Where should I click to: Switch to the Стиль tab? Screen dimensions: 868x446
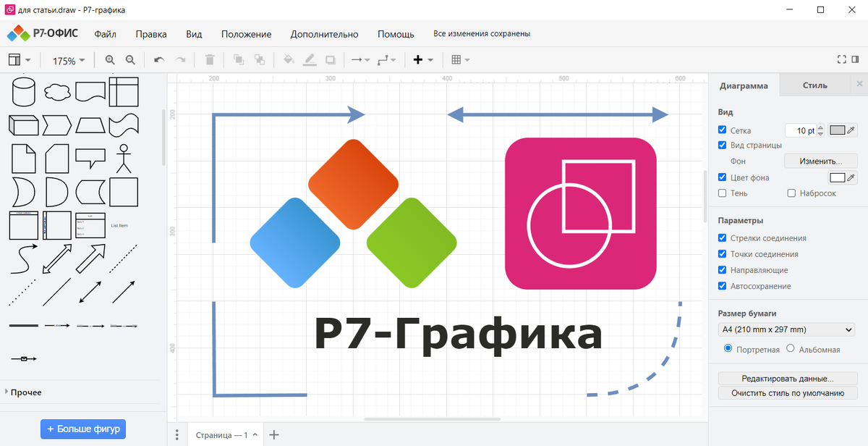[815, 85]
